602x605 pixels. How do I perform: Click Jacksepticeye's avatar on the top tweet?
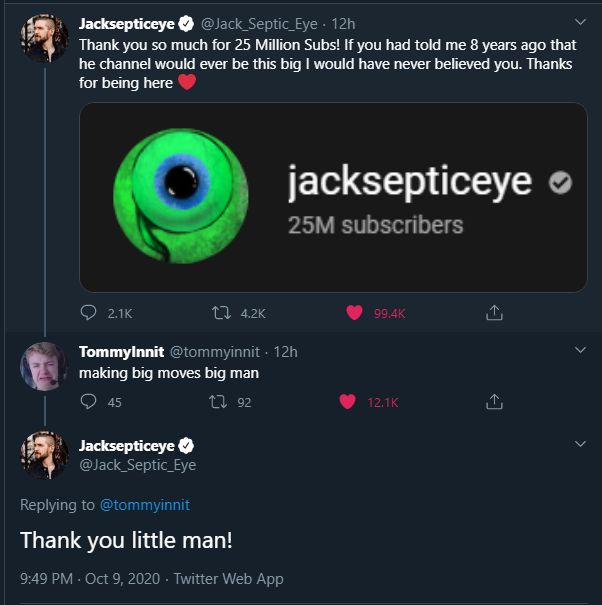[x=43, y=39]
